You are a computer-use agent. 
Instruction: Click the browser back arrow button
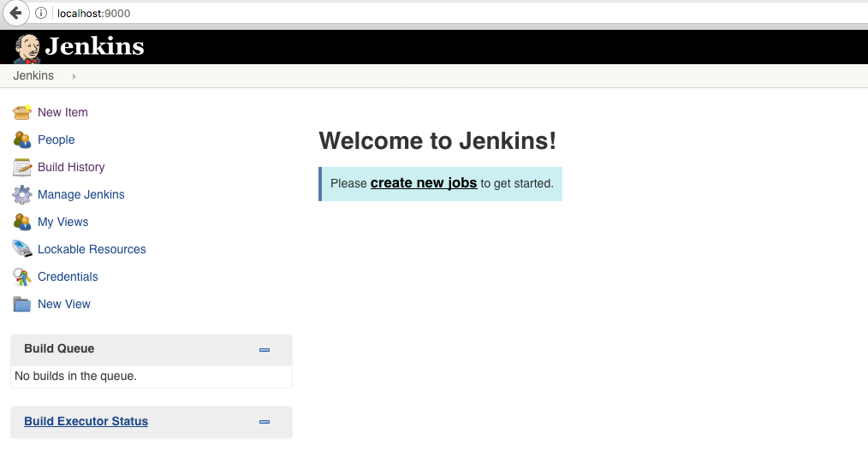coord(15,13)
